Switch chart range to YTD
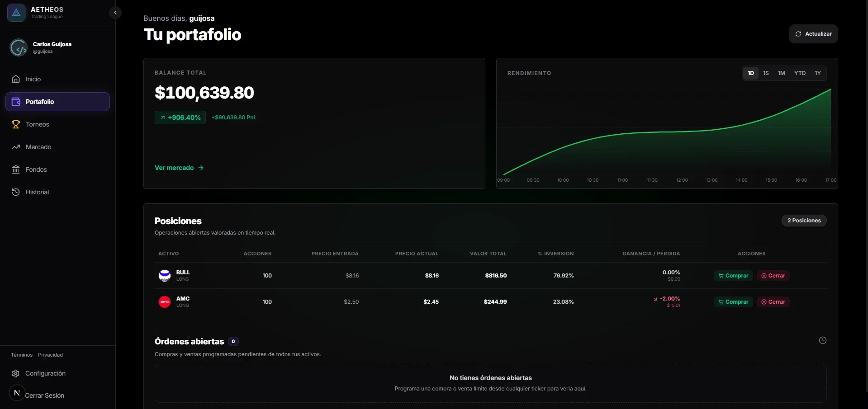 point(800,73)
